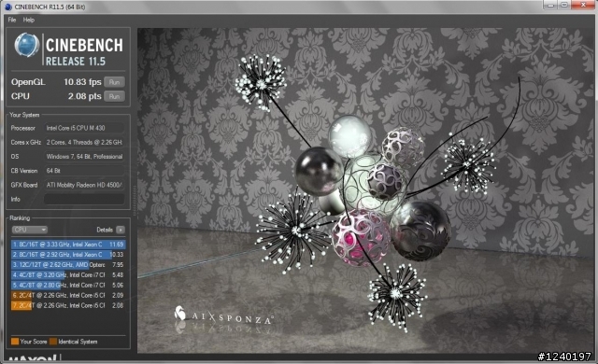
Task: Open the CPU ranking dropdown
Action: click(30, 230)
